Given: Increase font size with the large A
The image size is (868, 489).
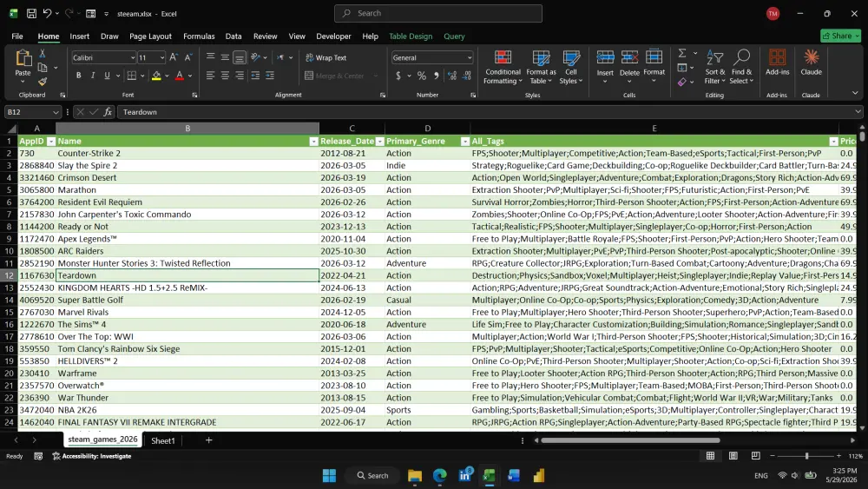Looking at the screenshot, I should pyautogui.click(x=174, y=57).
